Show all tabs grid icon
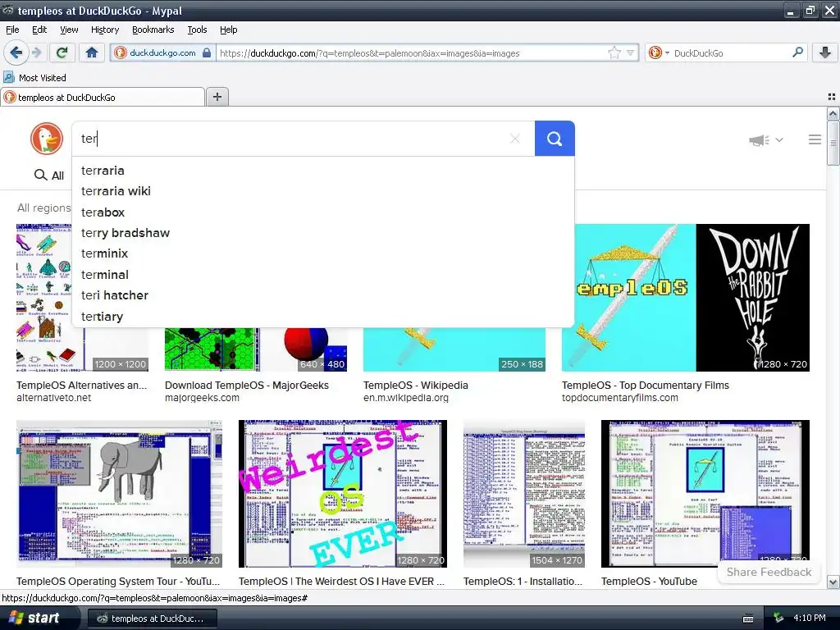This screenshot has height=630, width=840. 832,97
